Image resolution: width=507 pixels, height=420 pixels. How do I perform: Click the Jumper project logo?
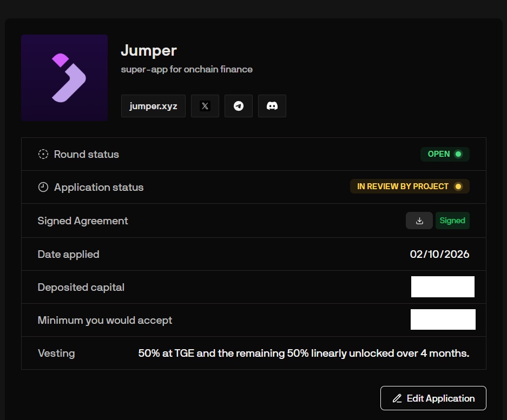[x=64, y=78]
